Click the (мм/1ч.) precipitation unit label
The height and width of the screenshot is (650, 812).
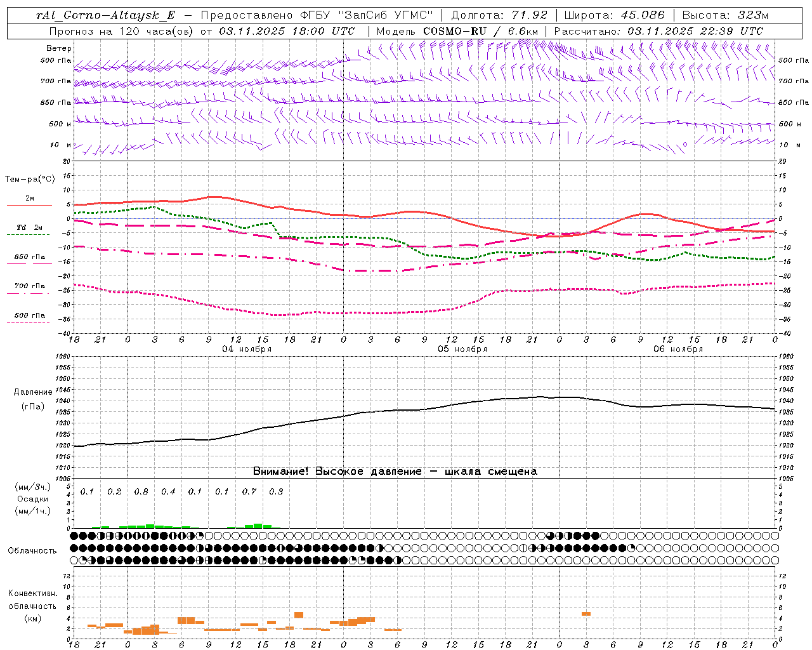point(33,511)
